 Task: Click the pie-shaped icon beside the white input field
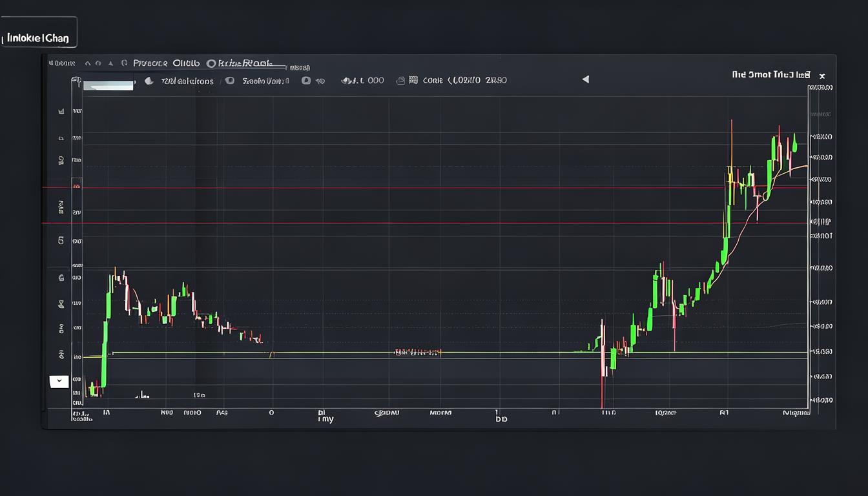tap(149, 81)
